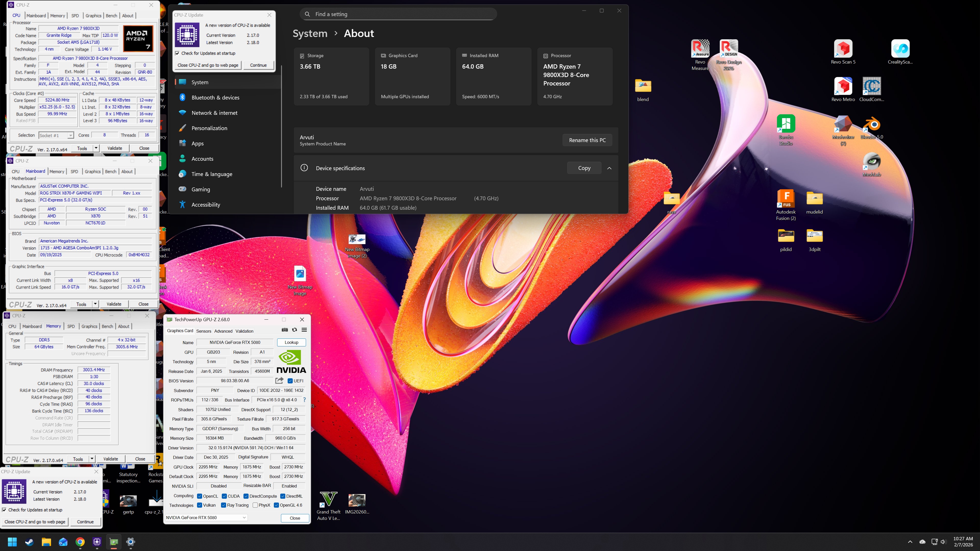The width and height of the screenshot is (980, 551).
Task: Switch to GPU-Z Sensors tab
Action: 204,331
